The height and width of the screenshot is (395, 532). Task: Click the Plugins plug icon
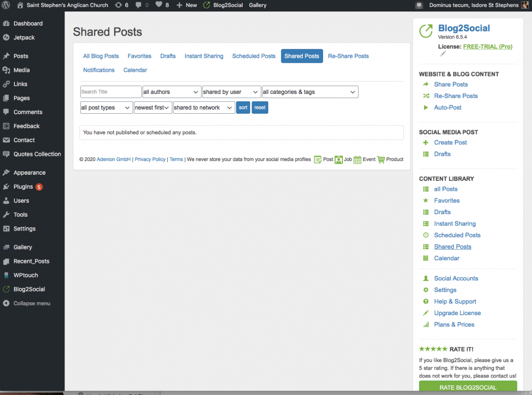6,187
